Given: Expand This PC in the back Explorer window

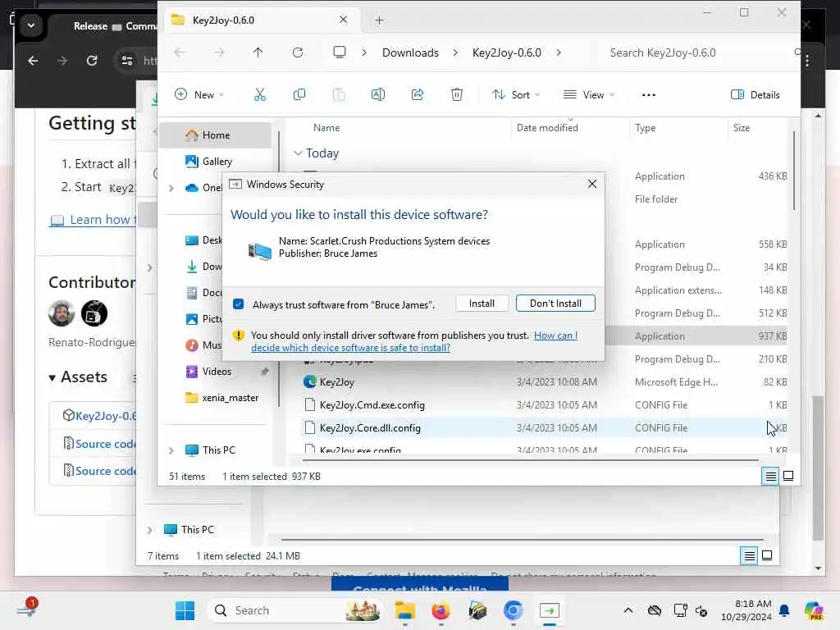Looking at the screenshot, I should pos(149,530).
